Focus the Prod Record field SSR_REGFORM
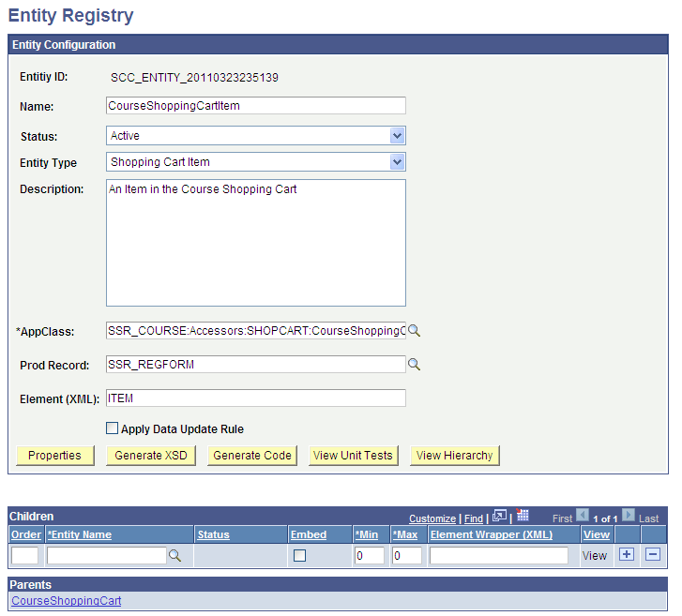Image resolution: width=682 pixels, height=616 pixels. click(256, 365)
